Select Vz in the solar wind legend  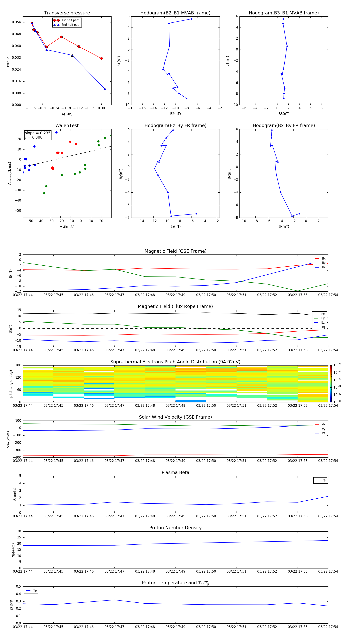[320, 433]
